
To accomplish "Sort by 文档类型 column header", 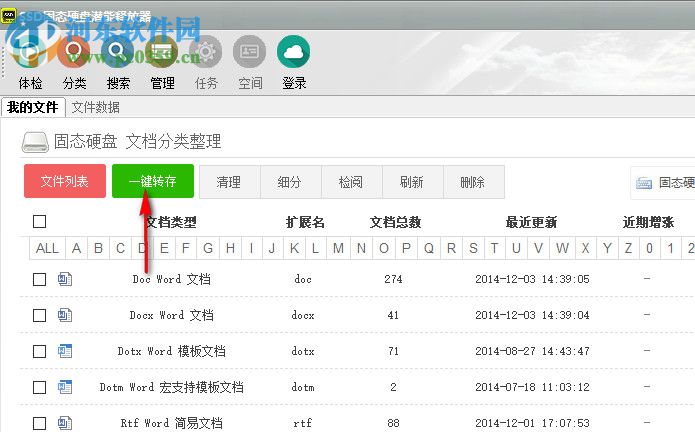I will pos(171,222).
